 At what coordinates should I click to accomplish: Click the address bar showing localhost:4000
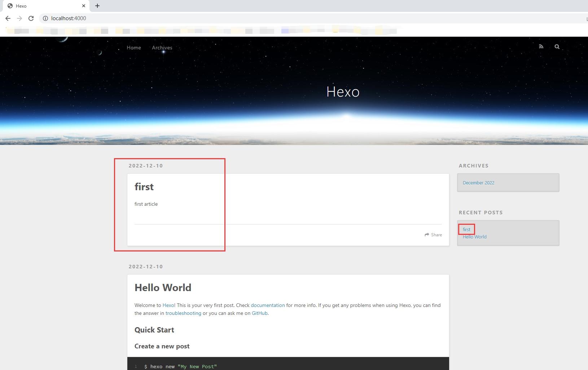coord(310,18)
